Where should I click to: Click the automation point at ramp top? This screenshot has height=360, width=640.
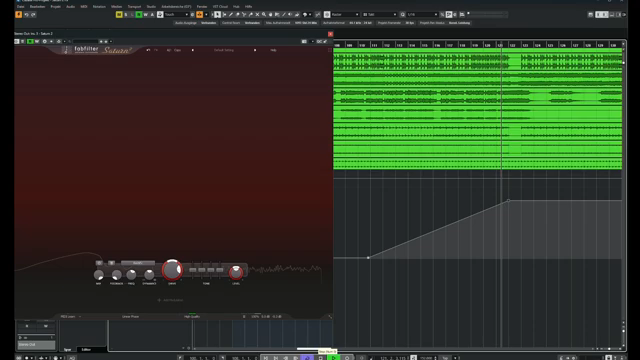tap(508, 200)
